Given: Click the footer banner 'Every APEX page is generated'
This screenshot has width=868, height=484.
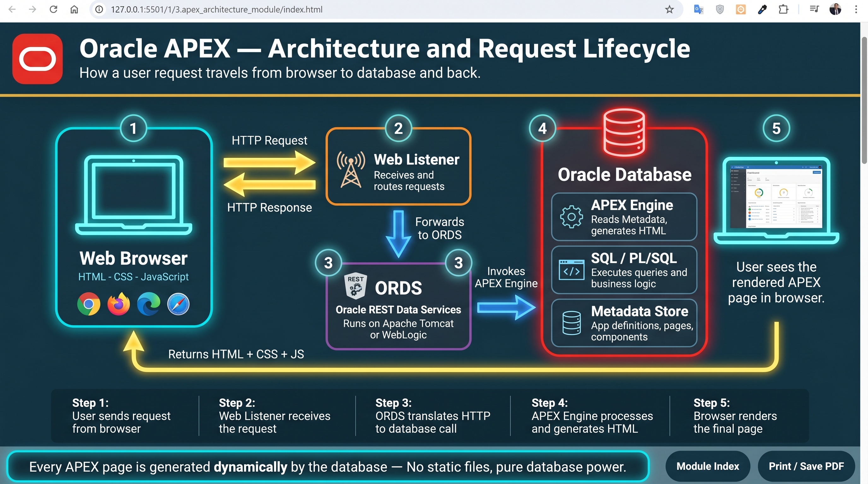Looking at the screenshot, I should (327, 466).
